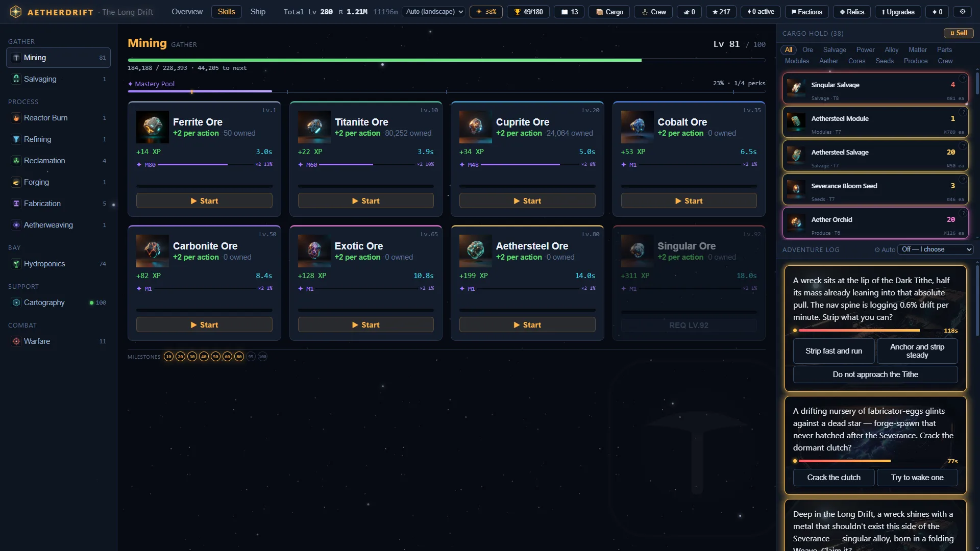Open the Upgrades panel
The width and height of the screenshot is (980, 551).
click(898, 12)
